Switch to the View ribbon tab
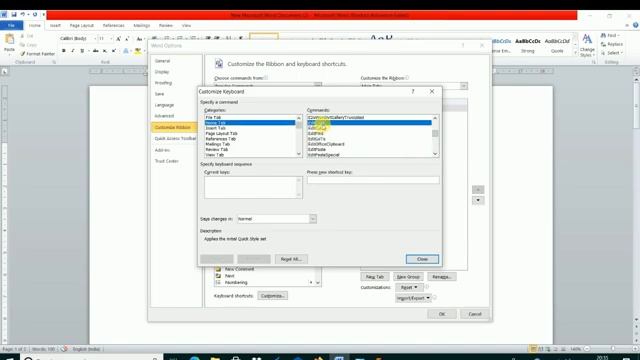The width and height of the screenshot is (640, 360). tap(186, 25)
